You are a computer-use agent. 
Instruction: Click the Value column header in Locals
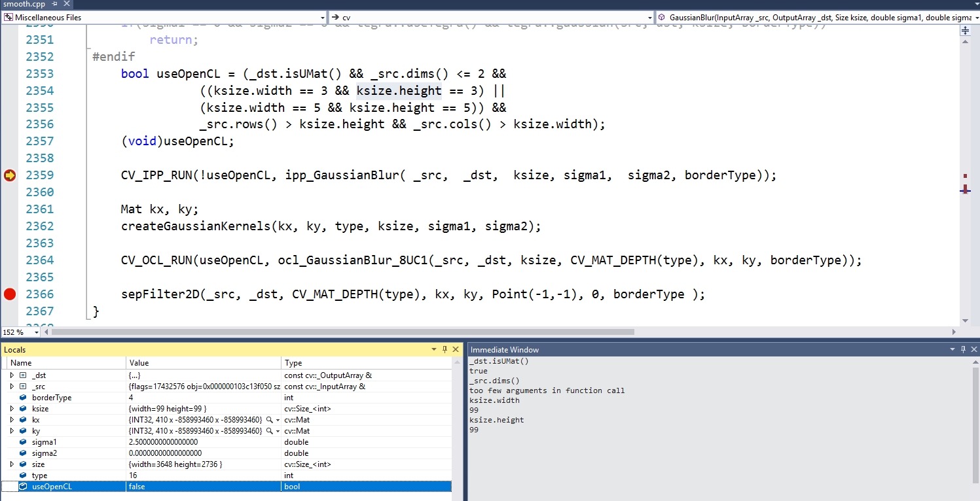click(204, 363)
